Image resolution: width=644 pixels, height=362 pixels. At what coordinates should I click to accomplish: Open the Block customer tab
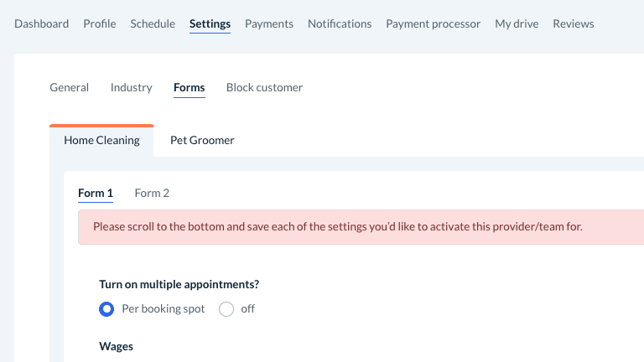[264, 87]
